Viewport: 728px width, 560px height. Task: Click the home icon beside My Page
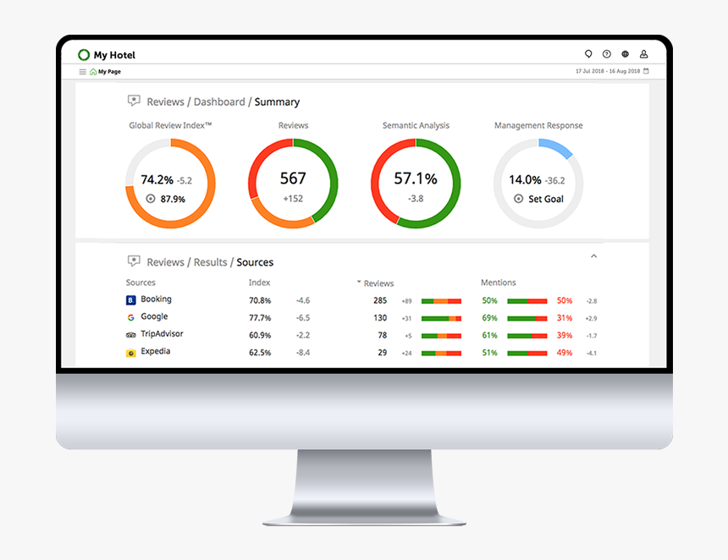point(93,71)
